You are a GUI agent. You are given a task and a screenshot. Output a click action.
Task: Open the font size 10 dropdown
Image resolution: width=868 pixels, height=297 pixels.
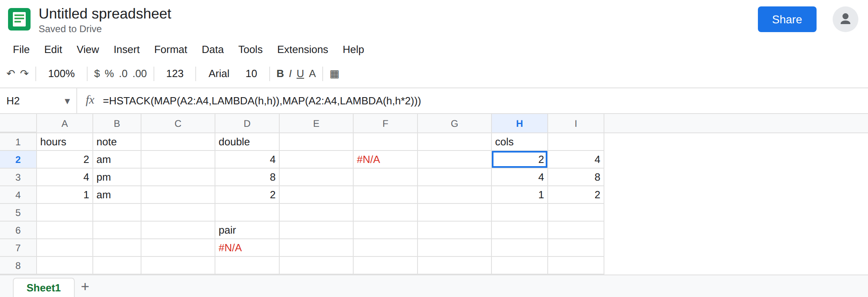tap(251, 73)
